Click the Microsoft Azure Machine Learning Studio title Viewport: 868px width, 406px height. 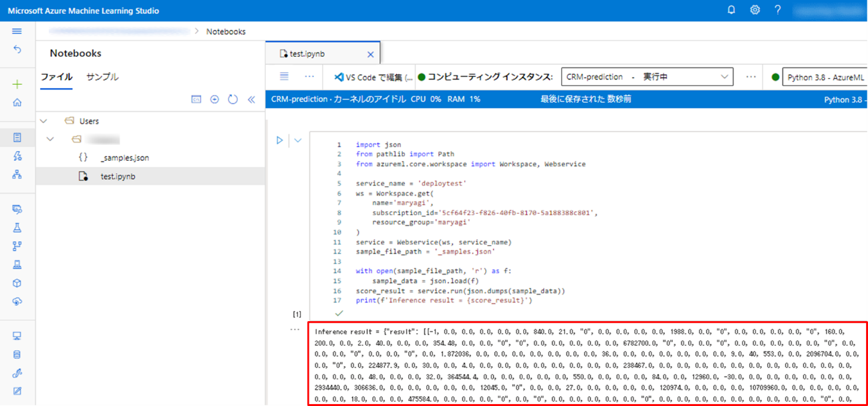coord(84,11)
